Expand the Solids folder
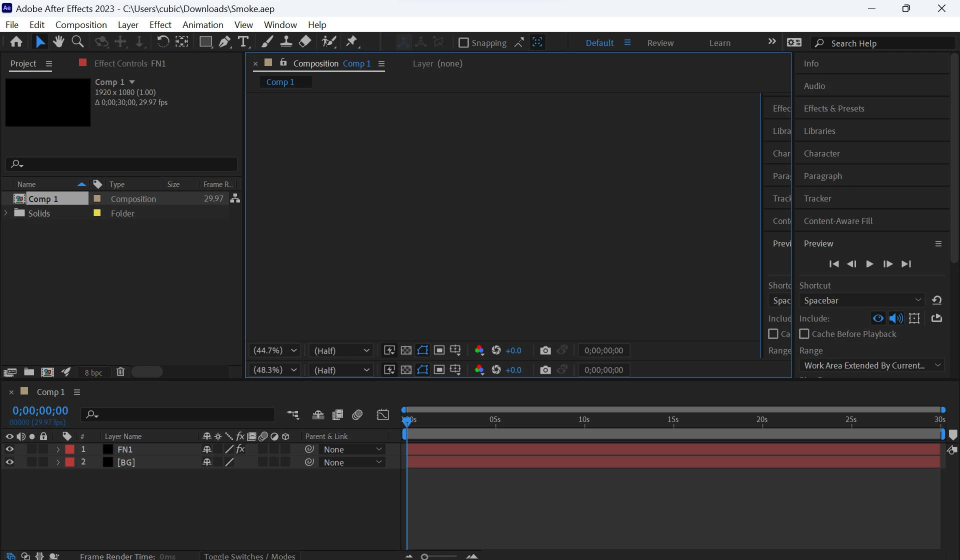The image size is (960, 560). click(x=6, y=213)
